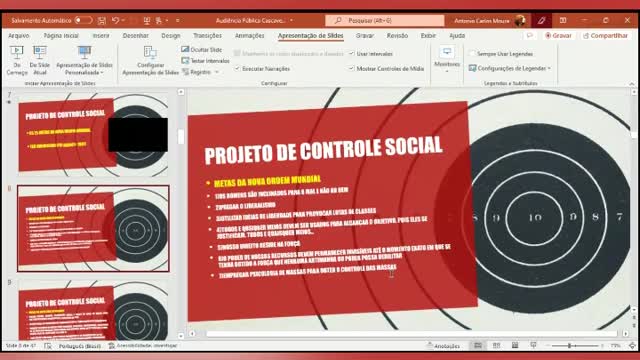The image size is (640, 360).
Task: Switch to Exibir tab
Action: click(x=428, y=36)
